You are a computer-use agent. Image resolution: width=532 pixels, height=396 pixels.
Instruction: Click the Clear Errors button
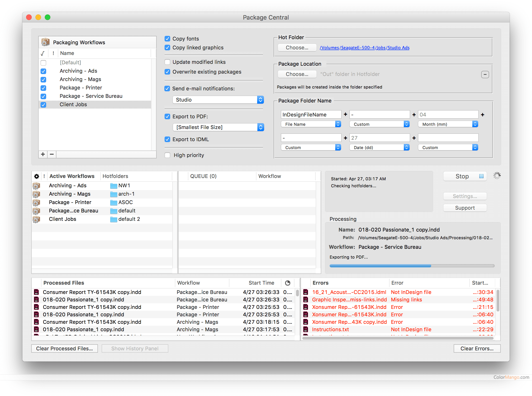click(477, 348)
